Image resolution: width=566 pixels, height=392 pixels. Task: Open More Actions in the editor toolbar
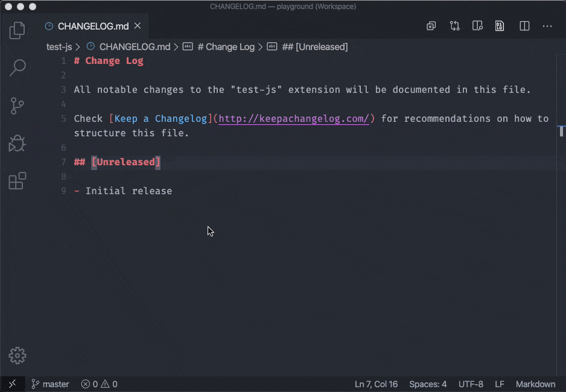tap(547, 26)
